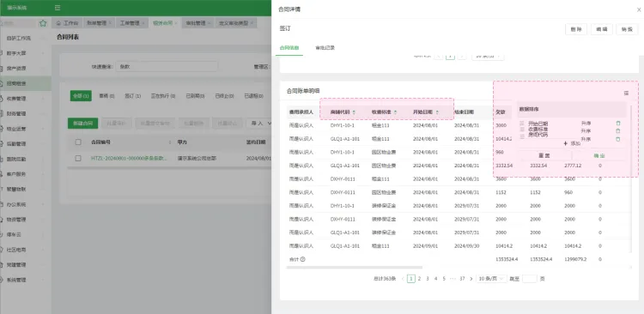Select 停车云 in the sidebar
The height and width of the screenshot is (314, 644).
tap(26, 234)
